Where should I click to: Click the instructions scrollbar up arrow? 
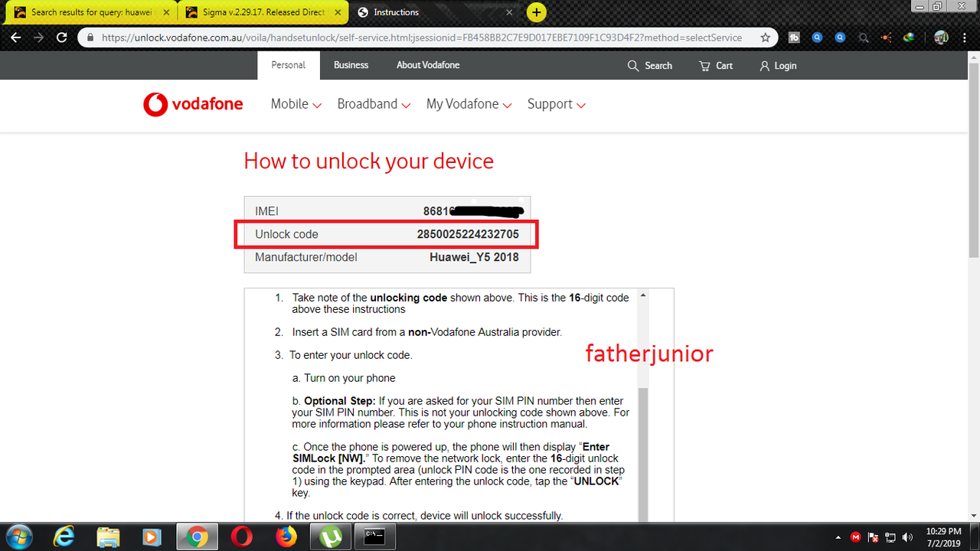(642, 295)
